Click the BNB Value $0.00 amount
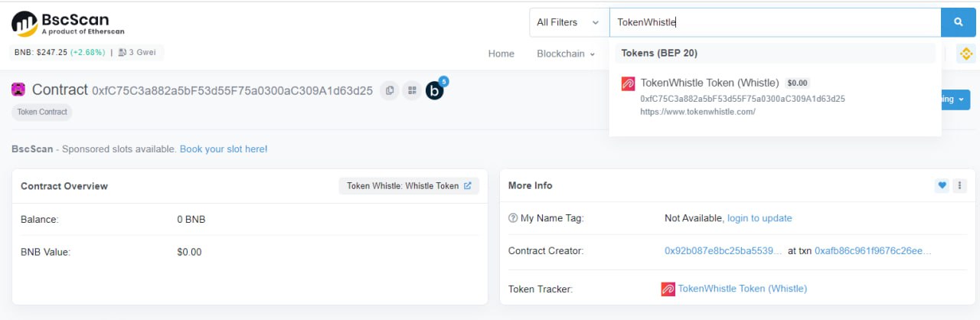 click(x=189, y=252)
